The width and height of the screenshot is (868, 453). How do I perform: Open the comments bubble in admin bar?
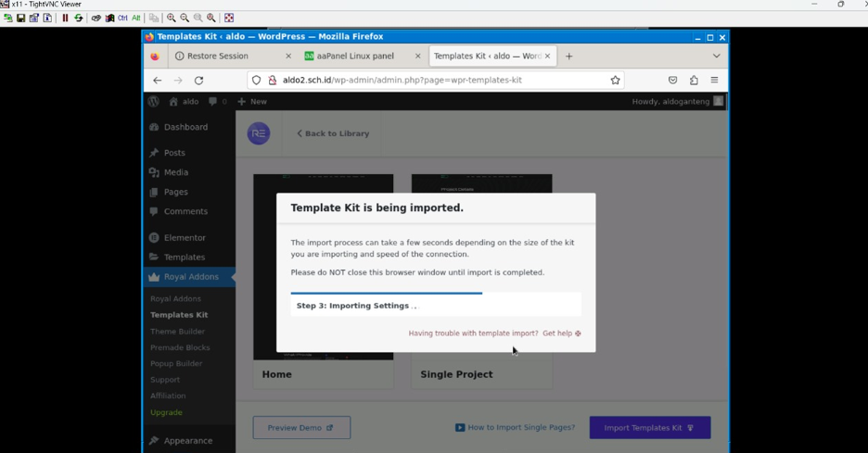pos(218,101)
